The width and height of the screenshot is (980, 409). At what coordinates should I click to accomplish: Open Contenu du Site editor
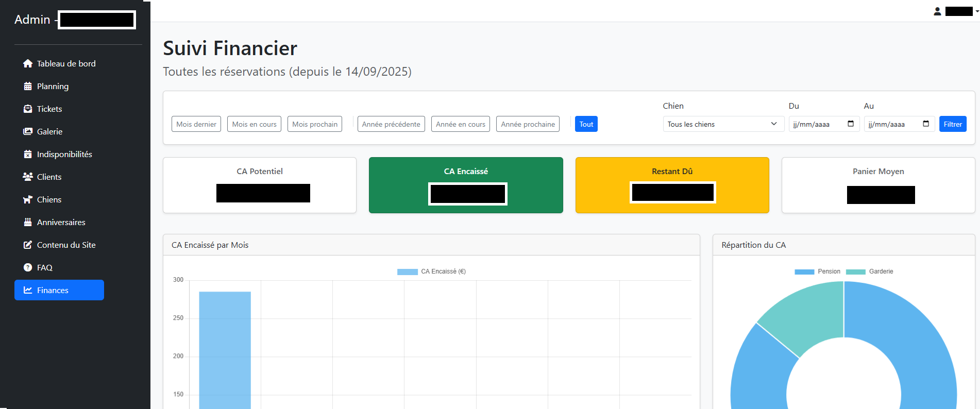(59, 245)
